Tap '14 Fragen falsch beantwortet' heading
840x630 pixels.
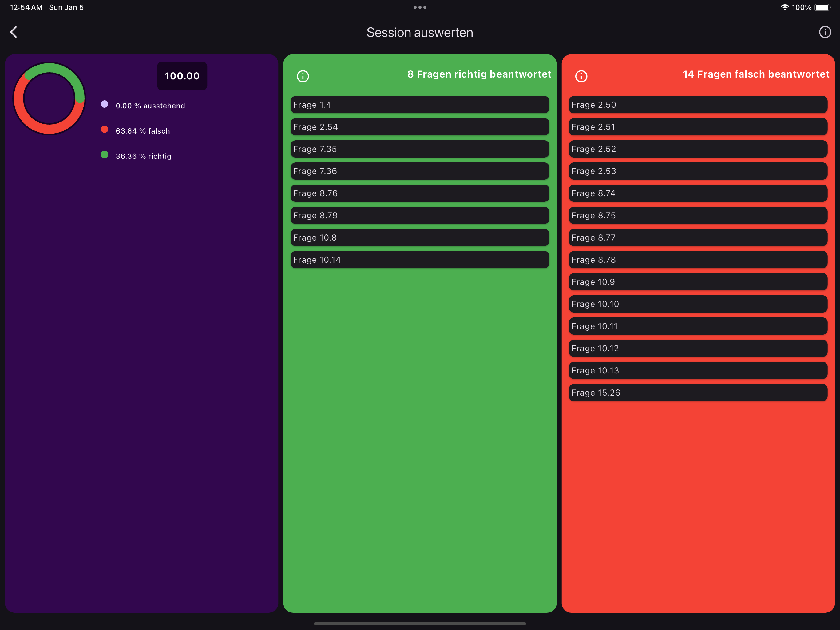click(756, 74)
